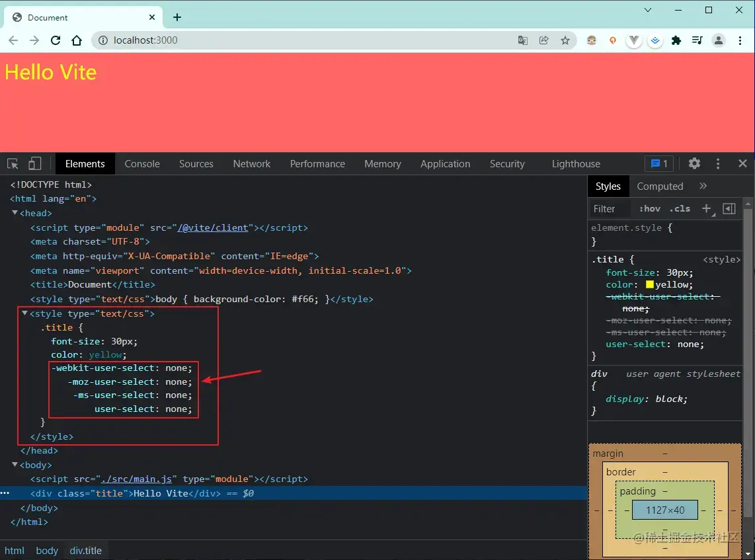
Task: Open DevTools settings gear
Action: tap(694, 164)
